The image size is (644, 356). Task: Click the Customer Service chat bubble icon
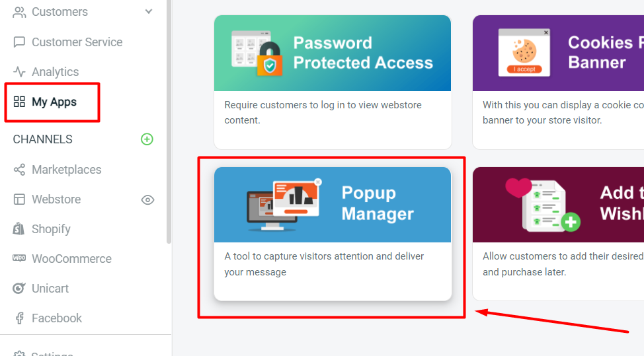pyautogui.click(x=19, y=42)
